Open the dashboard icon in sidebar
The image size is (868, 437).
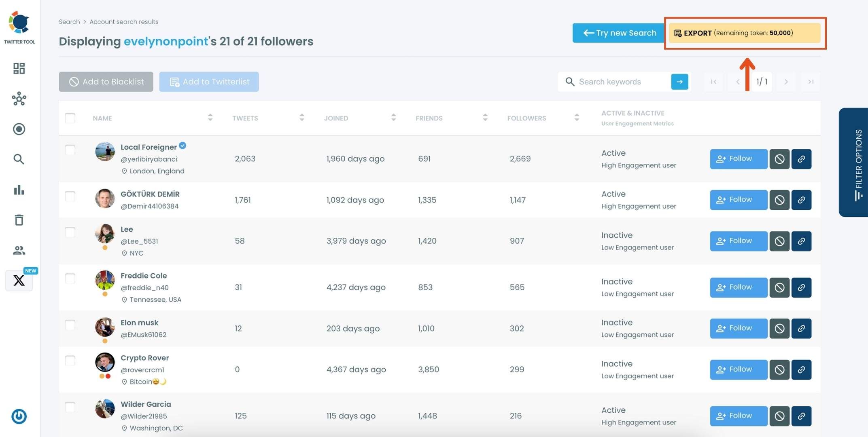point(19,68)
